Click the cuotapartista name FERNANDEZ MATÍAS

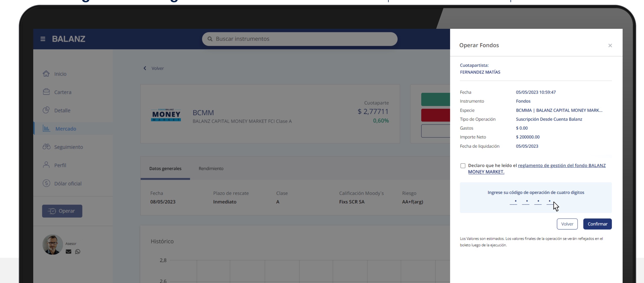pos(480,72)
